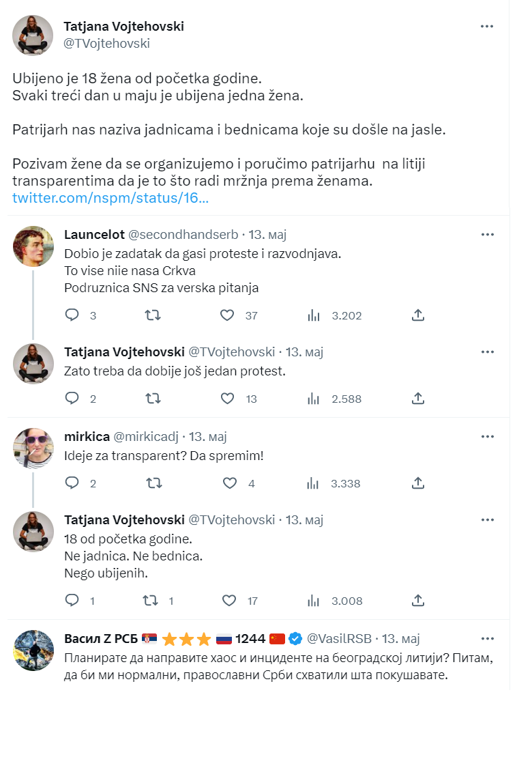This screenshot has width=532, height=757.
Task: Share mirkica's reply
Action: click(x=418, y=483)
